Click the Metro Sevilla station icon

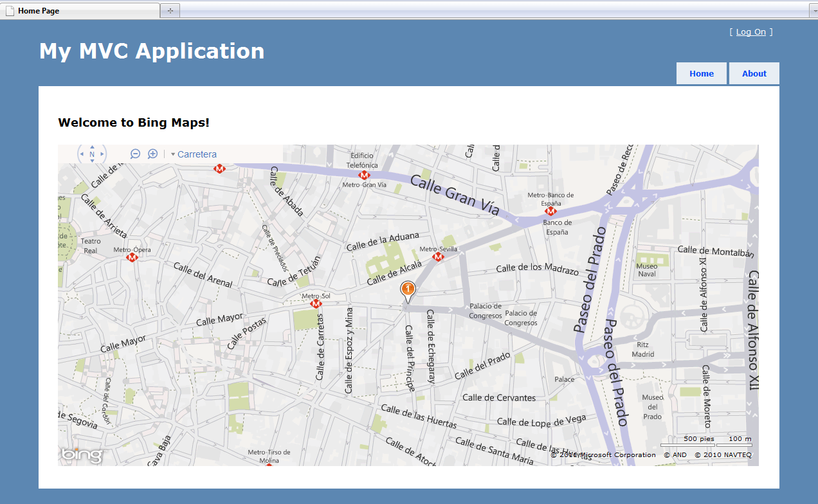click(x=439, y=257)
